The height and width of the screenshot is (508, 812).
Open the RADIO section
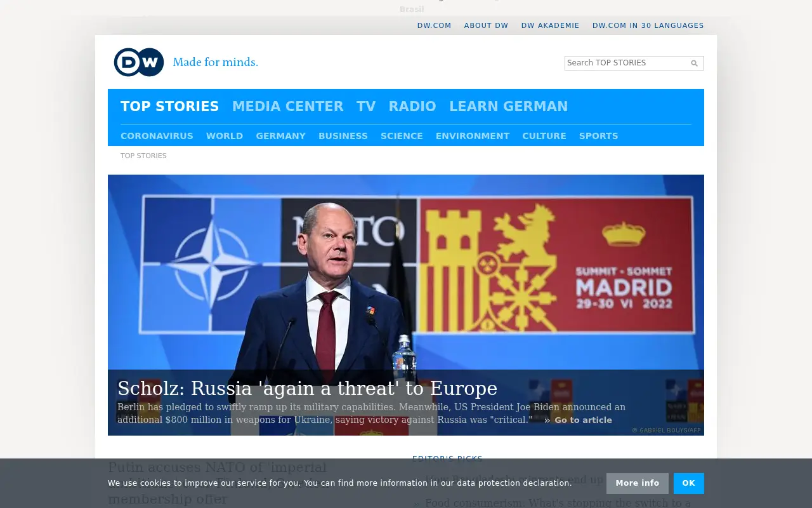(412, 107)
